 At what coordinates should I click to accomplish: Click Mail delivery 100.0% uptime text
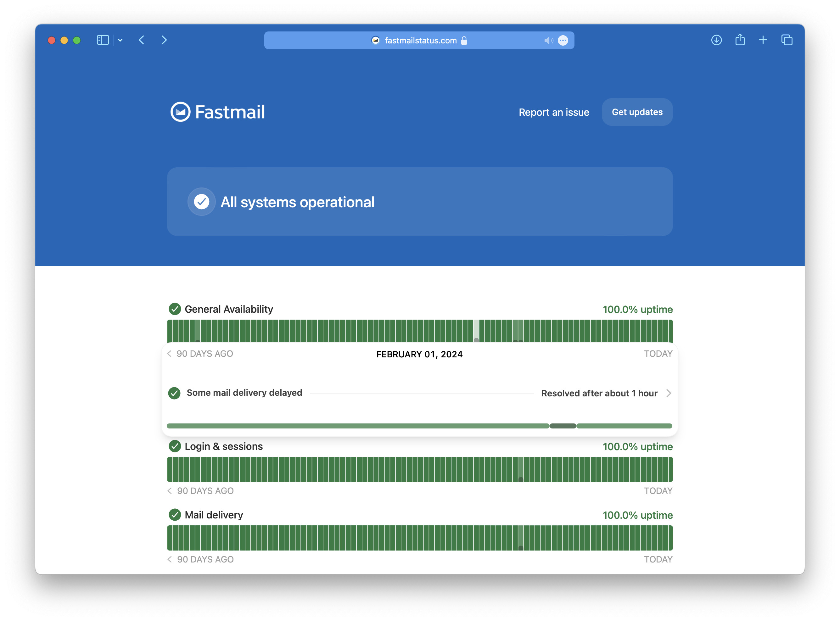point(637,515)
